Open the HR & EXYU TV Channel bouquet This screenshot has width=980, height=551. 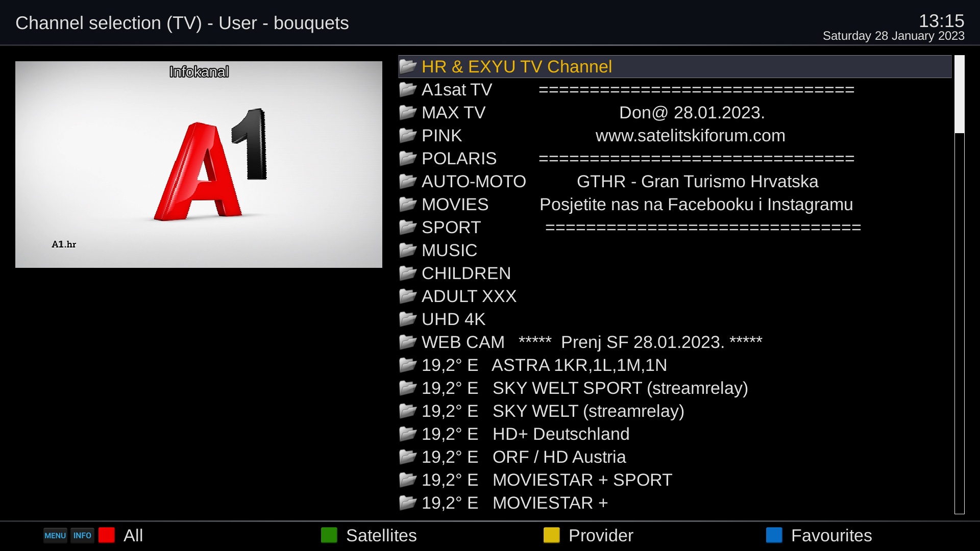pyautogui.click(x=517, y=67)
